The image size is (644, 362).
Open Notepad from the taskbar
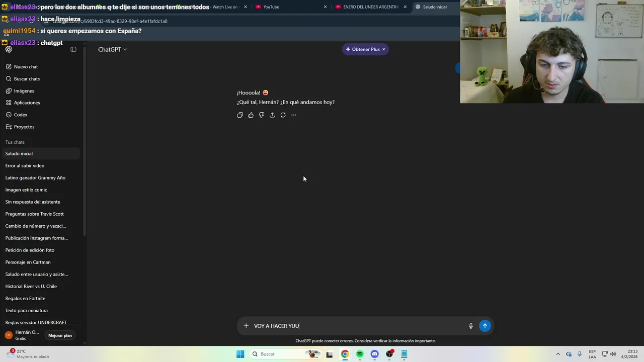[x=404, y=354]
